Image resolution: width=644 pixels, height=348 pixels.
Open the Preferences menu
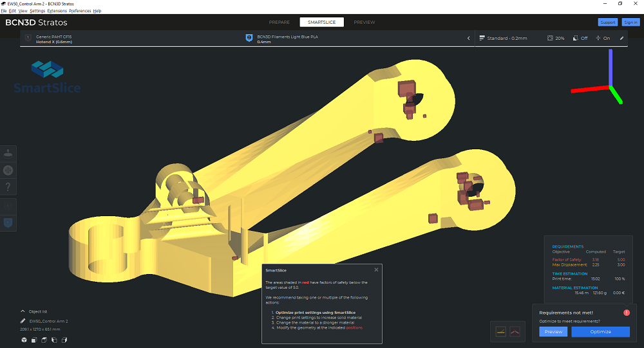[80, 11]
